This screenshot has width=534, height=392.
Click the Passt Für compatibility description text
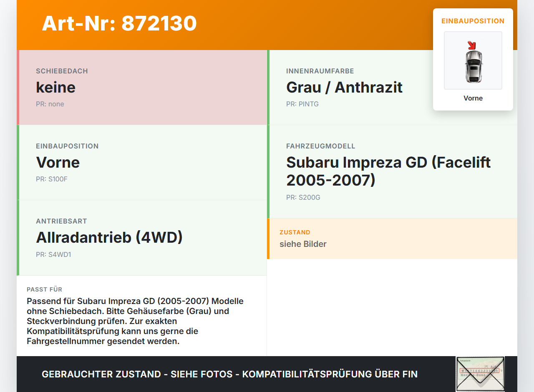[x=135, y=321]
